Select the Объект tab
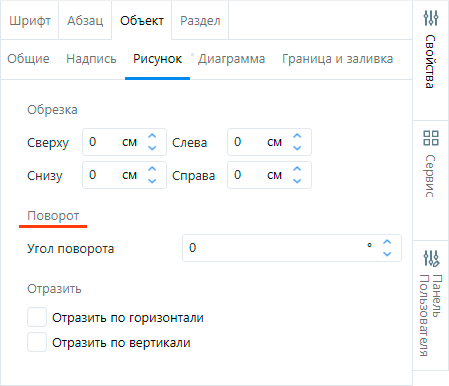This screenshot has width=449, height=386. [142, 21]
